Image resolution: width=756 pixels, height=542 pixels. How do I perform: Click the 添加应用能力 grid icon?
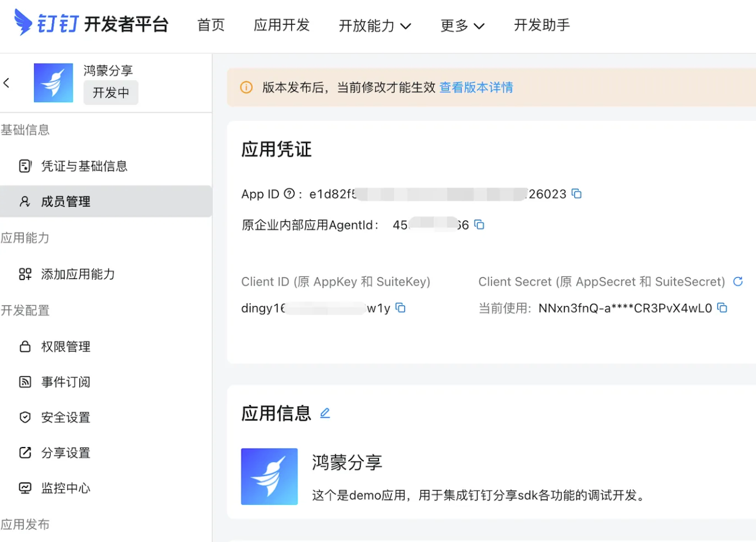pyautogui.click(x=25, y=274)
